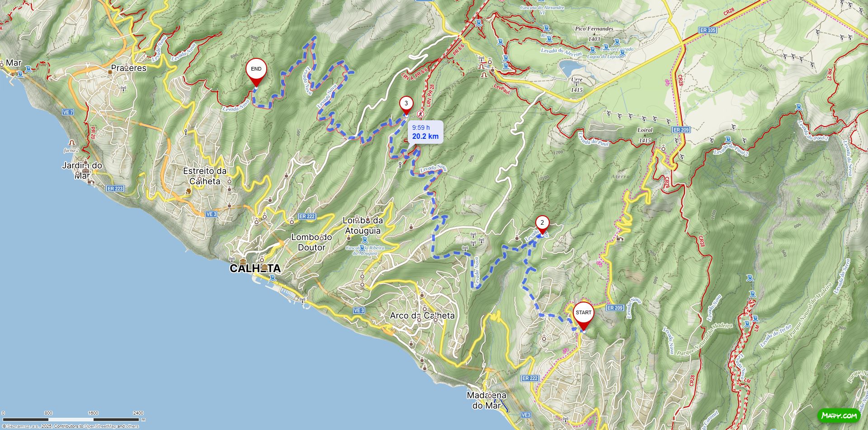
Task: Click the ER 223 road shield
Action: click(x=115, y=189)
